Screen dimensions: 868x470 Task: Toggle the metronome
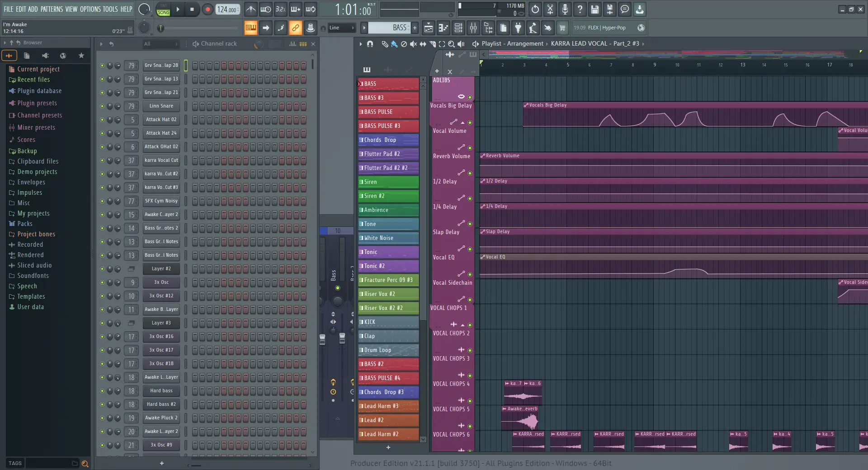tap(251, 9)
